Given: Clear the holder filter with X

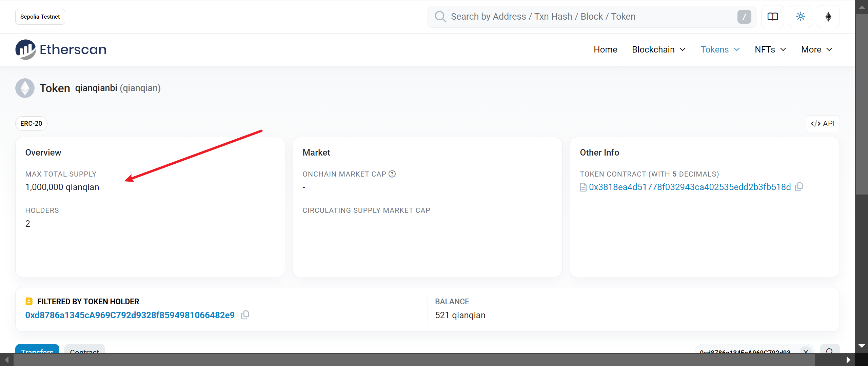Looking at the screenshot, I should tap(806, 351).
